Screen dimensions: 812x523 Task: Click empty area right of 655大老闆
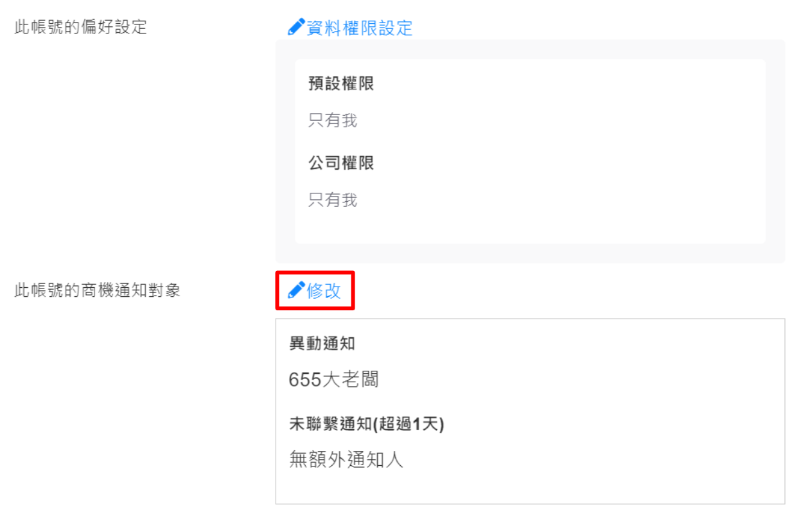tap(578, 380)
